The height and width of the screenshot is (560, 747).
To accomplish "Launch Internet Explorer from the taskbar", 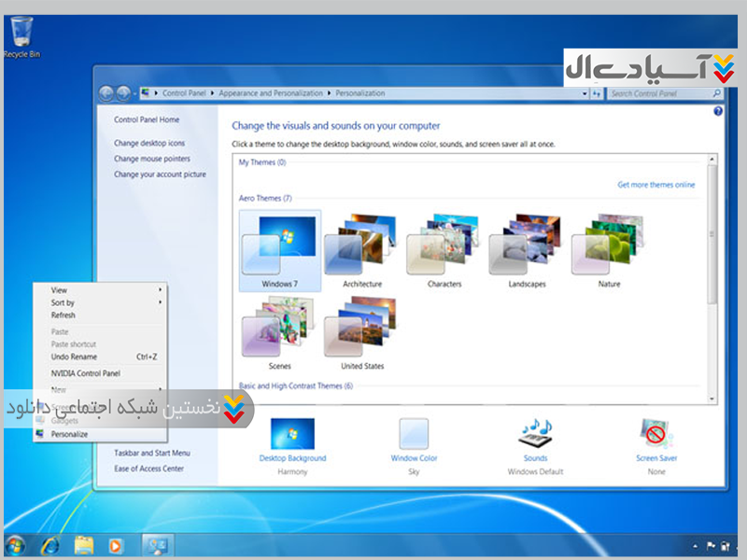I will coord(49,544).
